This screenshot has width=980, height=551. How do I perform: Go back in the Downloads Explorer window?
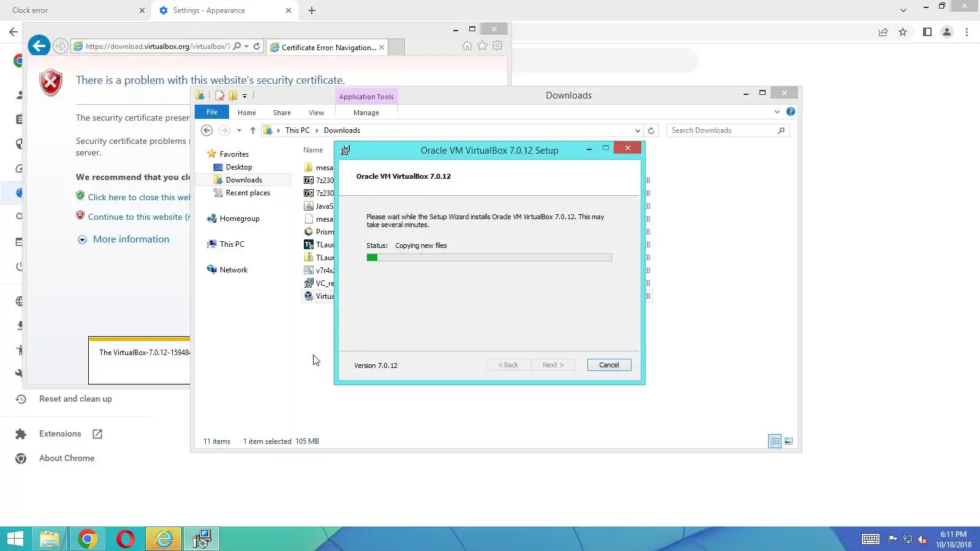point(207,130)
